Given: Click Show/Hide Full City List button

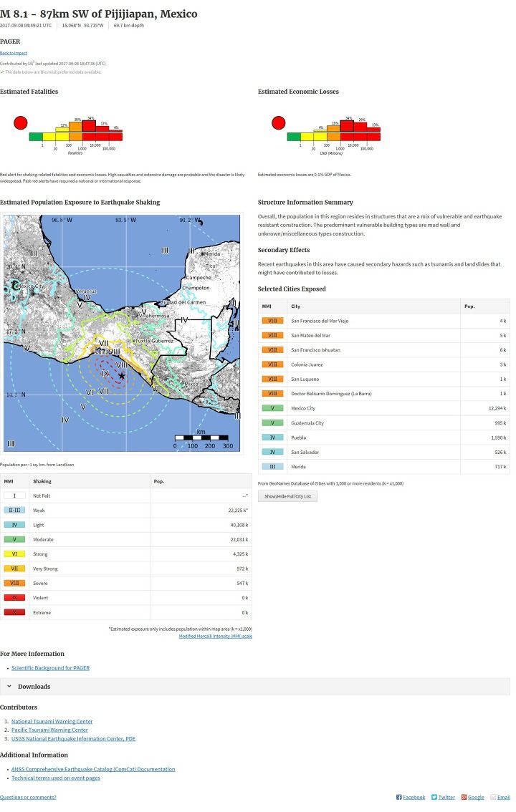Looking at the screenshot, I should [287, 496].
